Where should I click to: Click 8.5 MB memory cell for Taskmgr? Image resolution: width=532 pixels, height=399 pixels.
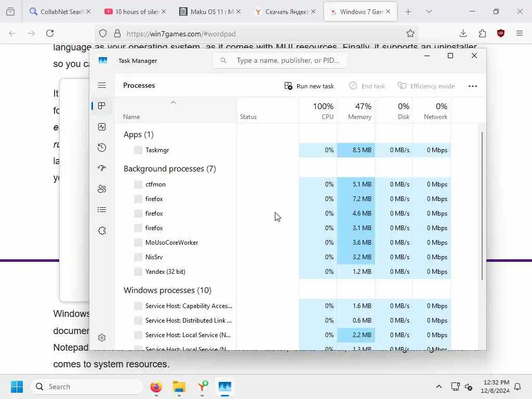[x=356, y=150]
